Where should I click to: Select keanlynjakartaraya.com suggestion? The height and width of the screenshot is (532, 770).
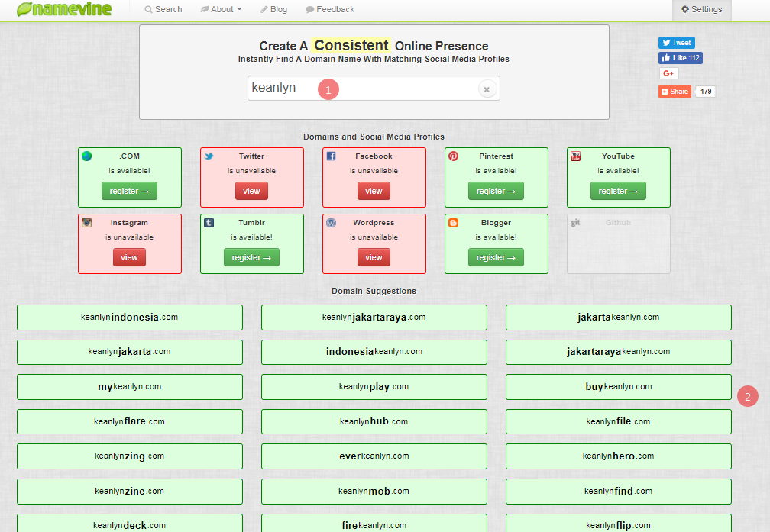pyautogui.click(x=374, y=317)
